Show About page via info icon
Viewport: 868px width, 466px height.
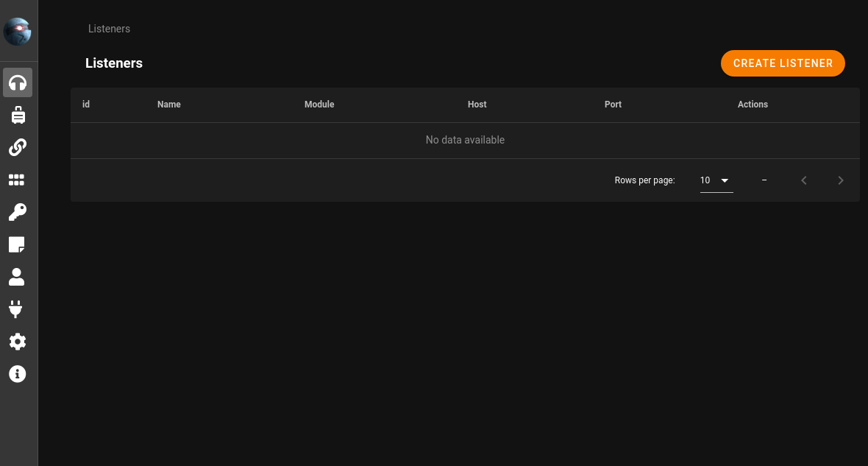[x=17, y=374]
